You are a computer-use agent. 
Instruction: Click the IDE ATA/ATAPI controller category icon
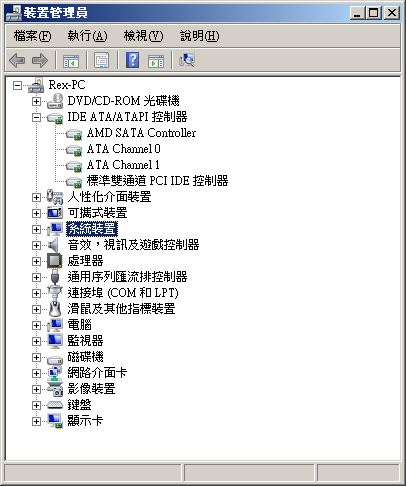click(55, 118)
